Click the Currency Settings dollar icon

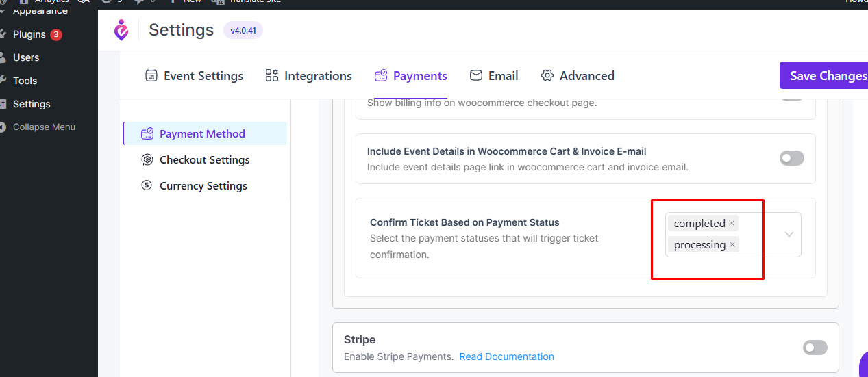pos(147,186)
